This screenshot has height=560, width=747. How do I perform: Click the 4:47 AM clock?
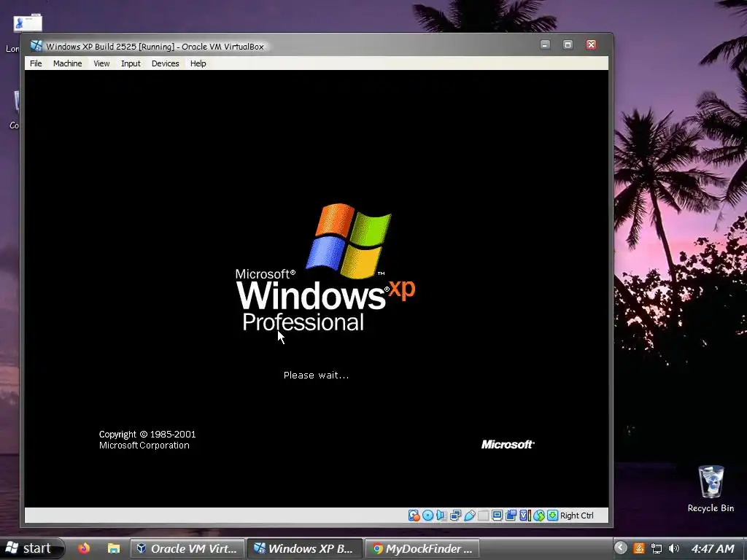pyautogui.click(x=713, y=548)
